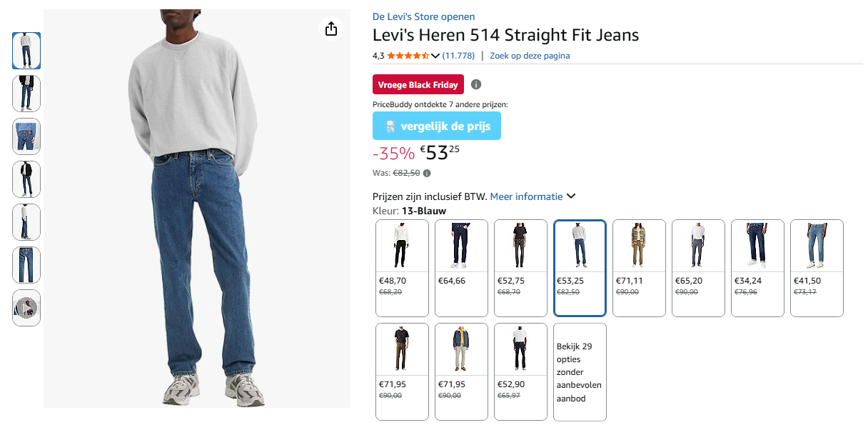This screenshot has height=425, width=868.
Task: Open the image share options
Action: pos(330,29)
